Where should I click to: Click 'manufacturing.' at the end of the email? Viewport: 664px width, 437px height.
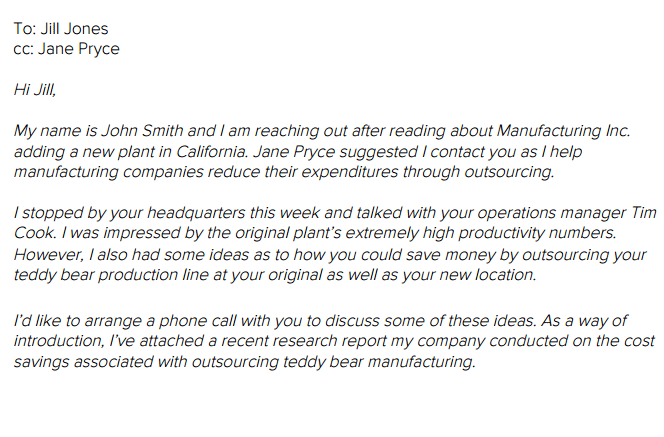coord(422,362)
